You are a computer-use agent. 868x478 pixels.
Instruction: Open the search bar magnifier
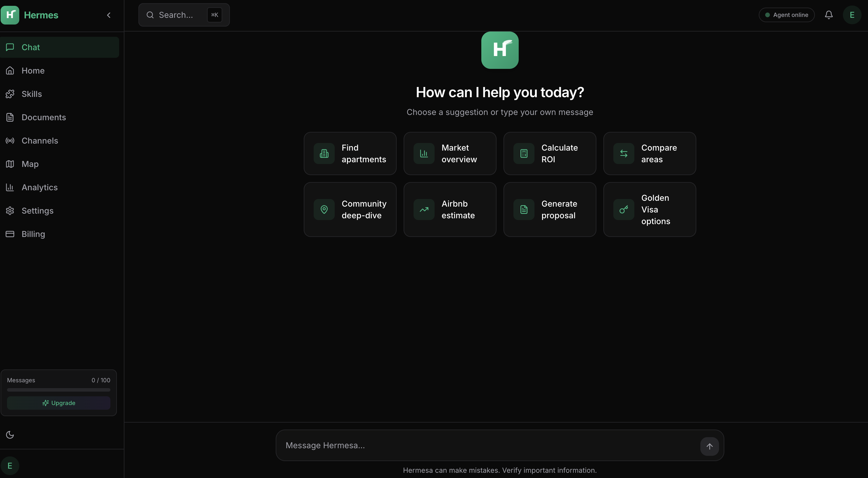(x=150, y=15)
